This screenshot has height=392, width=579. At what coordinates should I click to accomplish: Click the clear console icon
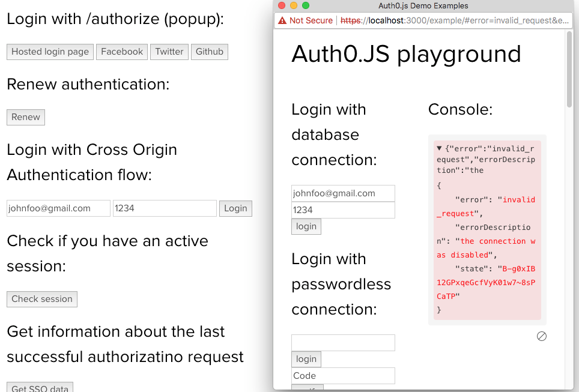point(541,336)
